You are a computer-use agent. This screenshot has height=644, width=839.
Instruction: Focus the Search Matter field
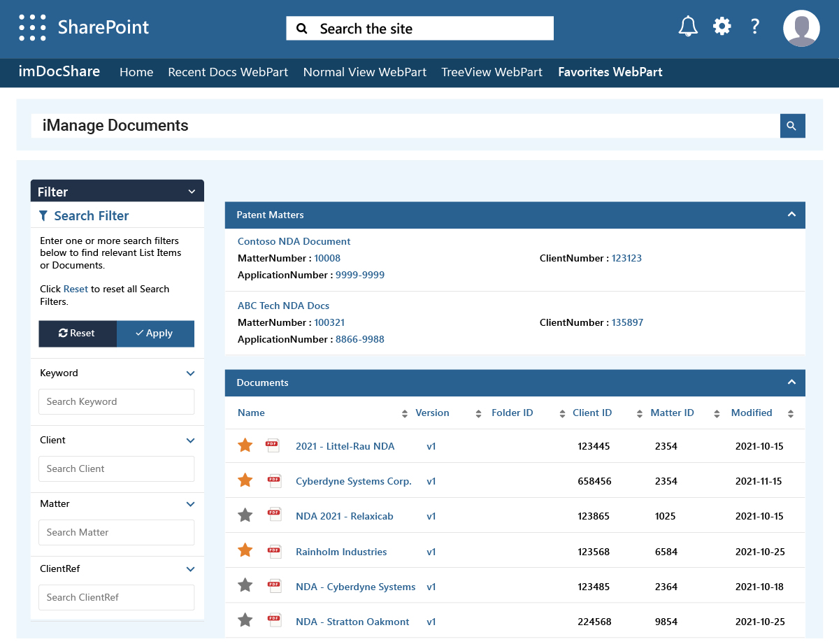[116, 533]
